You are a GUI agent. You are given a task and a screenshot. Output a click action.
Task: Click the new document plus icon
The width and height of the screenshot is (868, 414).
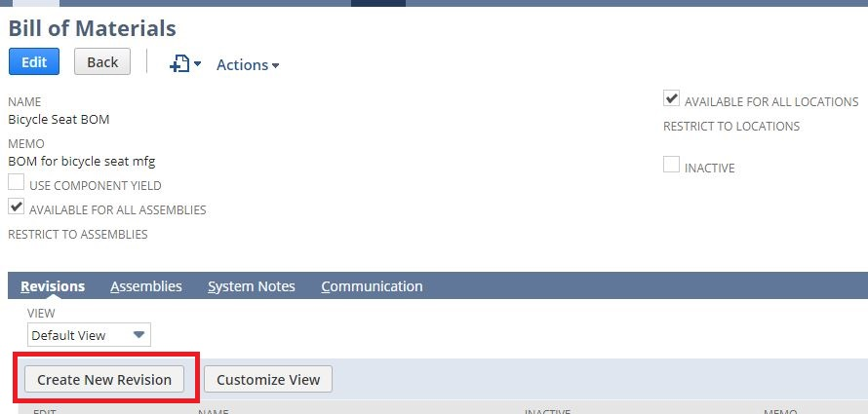(178, 64)
